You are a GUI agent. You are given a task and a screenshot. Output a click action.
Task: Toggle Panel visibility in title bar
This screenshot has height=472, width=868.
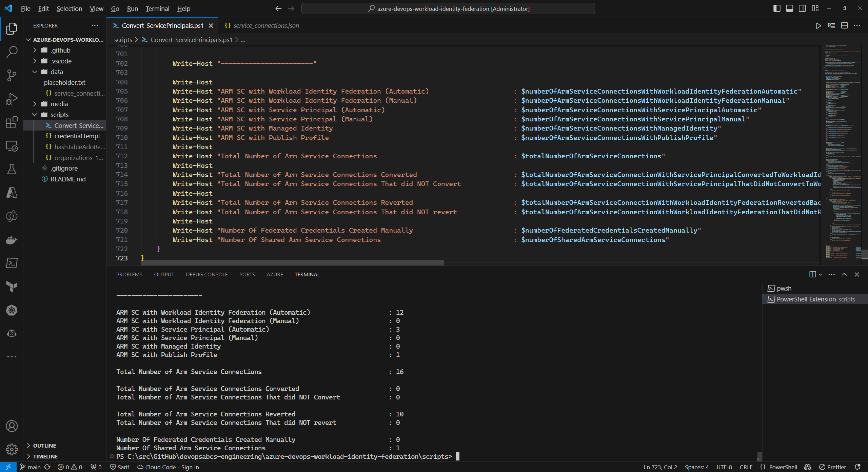point(789,8)
